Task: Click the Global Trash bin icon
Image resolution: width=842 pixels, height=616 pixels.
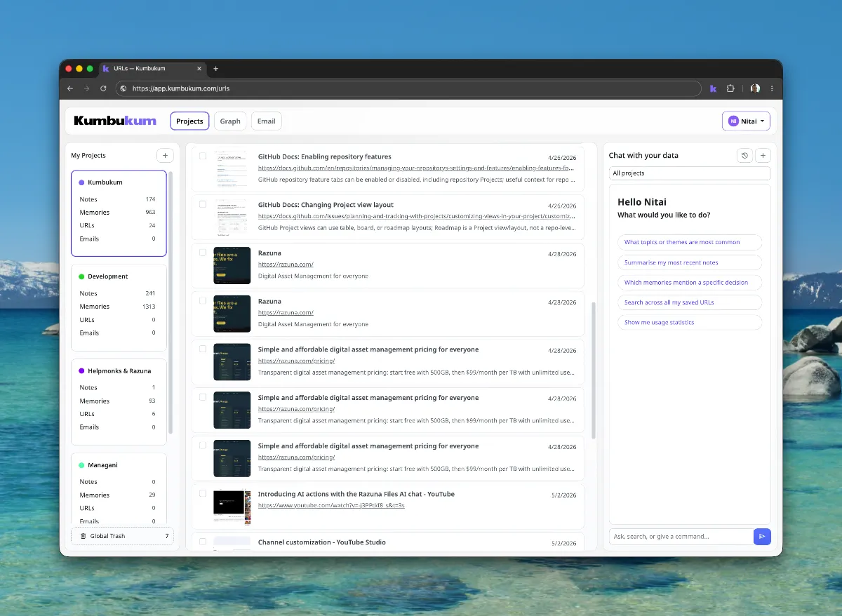Action: coord(83,536)
